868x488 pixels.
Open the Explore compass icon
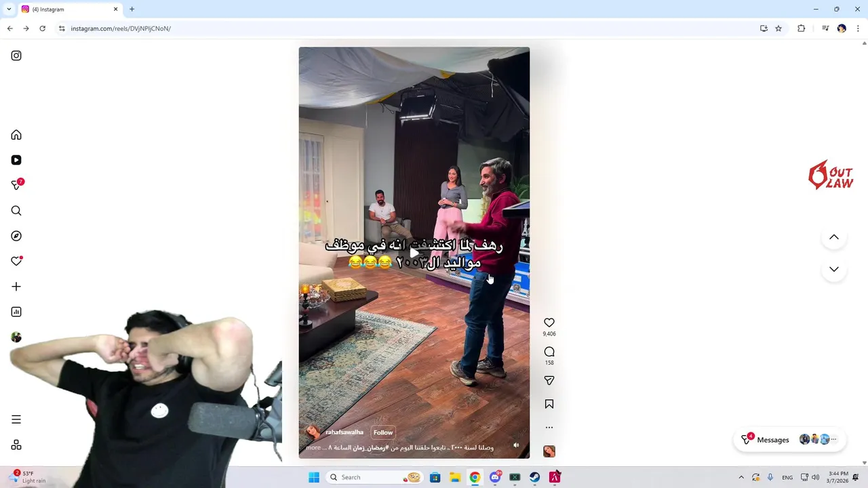[x=16, y=236]
